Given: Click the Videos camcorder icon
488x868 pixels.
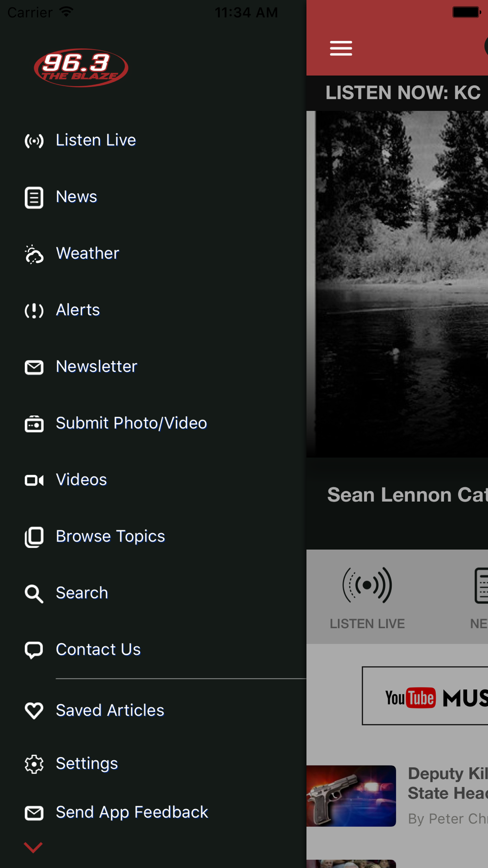Looking at the screenshot, I should click(34, 480).
